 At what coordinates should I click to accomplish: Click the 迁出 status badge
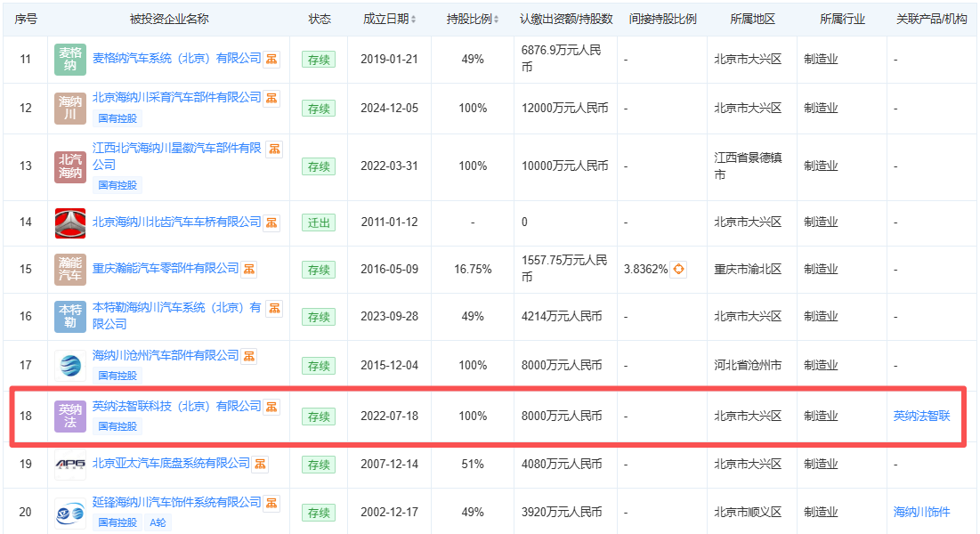tap(319, 223)
